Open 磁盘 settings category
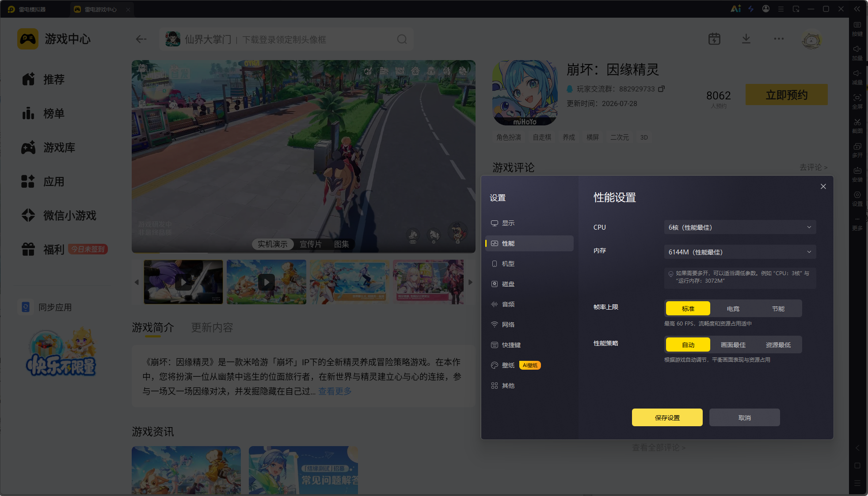This screenshot has width=868, height=496. pyautogui.click(x=529, y=284)
